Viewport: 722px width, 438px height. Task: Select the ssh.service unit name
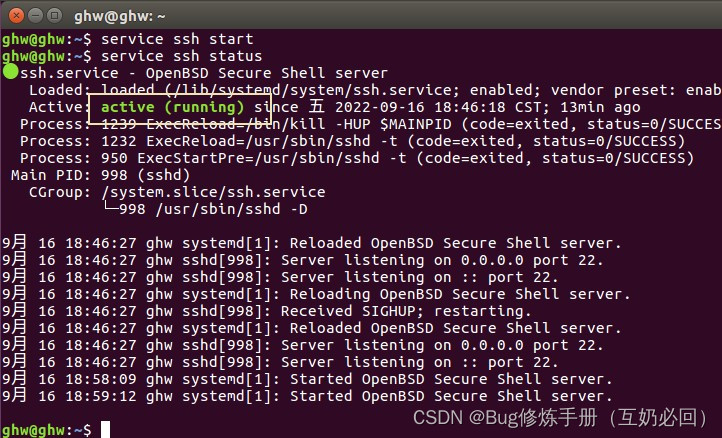pos(69,73)
